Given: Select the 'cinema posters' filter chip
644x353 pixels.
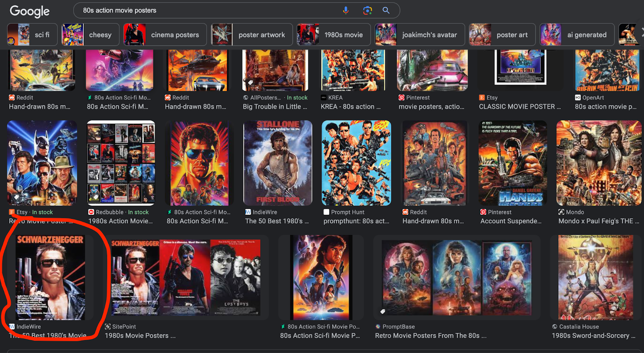Looking at the screenshot, I should coord(165,35).
